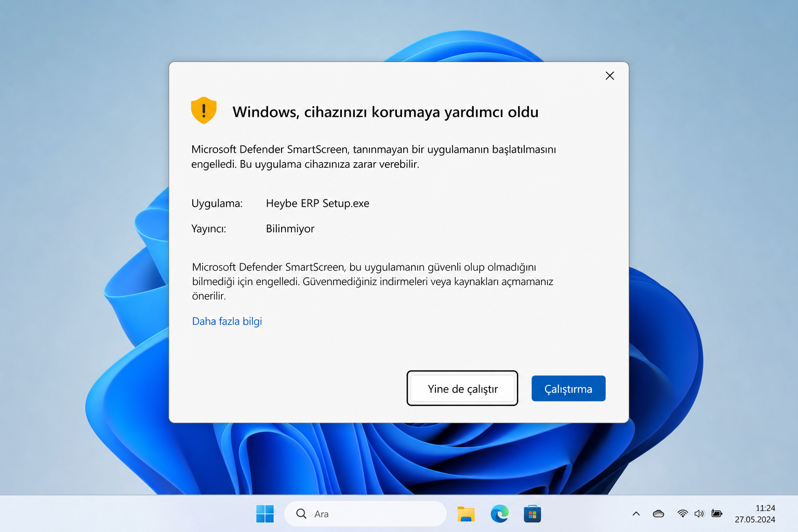Click the "Ara" taskbar search box

[x=365, y=514]
